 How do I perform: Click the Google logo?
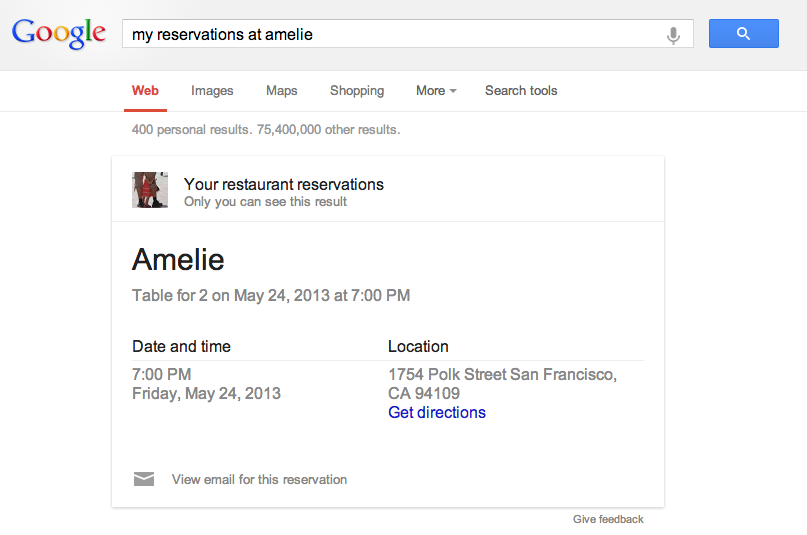click(58, 33)
